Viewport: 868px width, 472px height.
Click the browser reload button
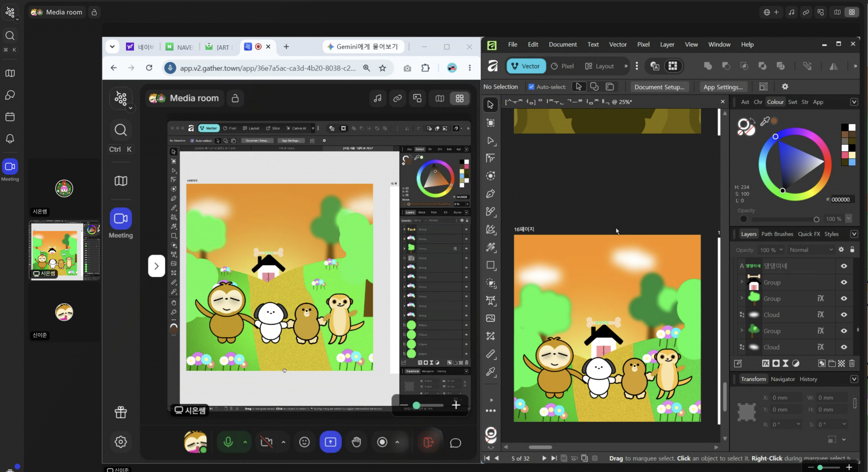tap(149, 68)
